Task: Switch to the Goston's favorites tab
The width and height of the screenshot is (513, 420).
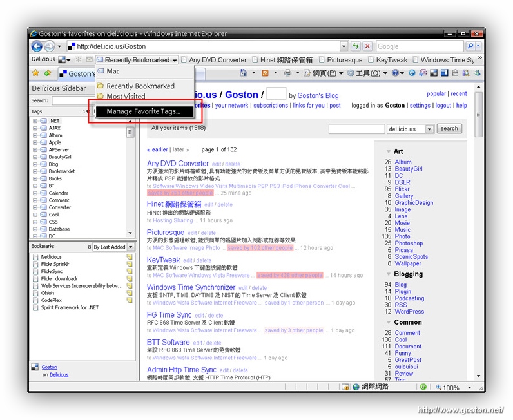Action: 77,73
